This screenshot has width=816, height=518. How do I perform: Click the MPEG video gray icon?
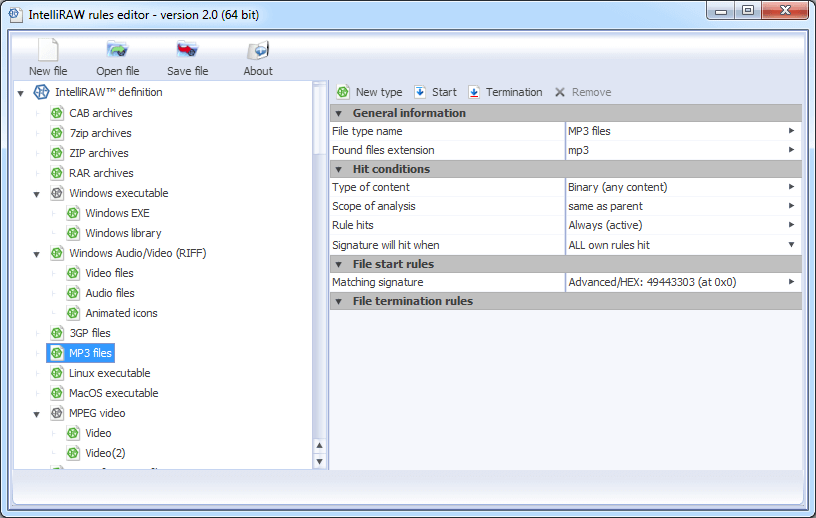[57, 413]
